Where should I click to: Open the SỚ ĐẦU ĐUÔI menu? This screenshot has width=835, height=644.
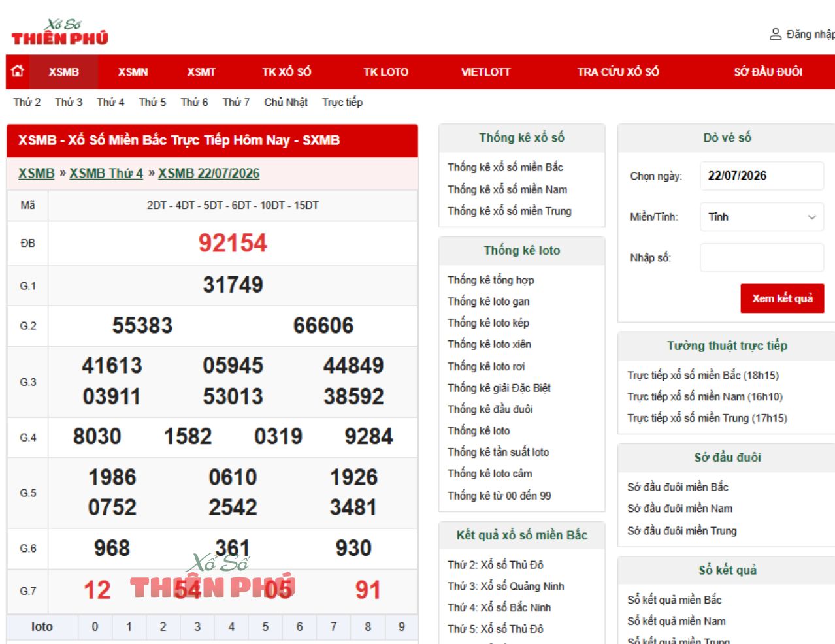768,72
